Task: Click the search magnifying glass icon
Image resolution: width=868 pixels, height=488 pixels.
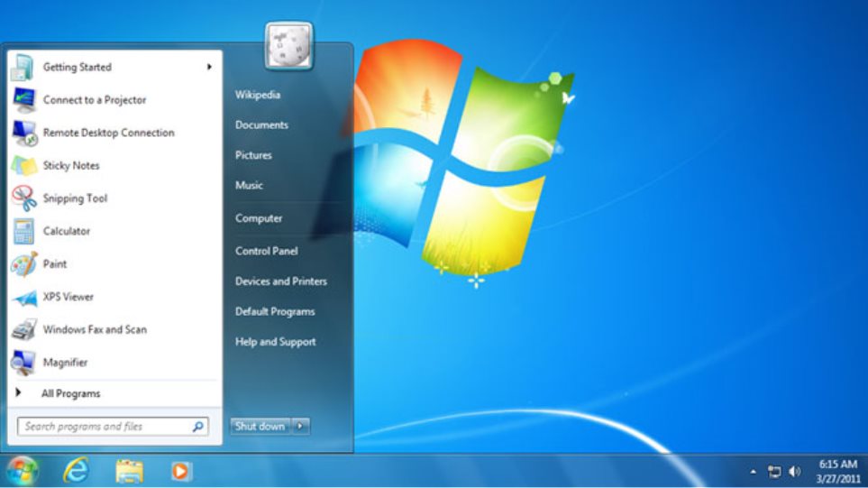Action: pos(197,427)
